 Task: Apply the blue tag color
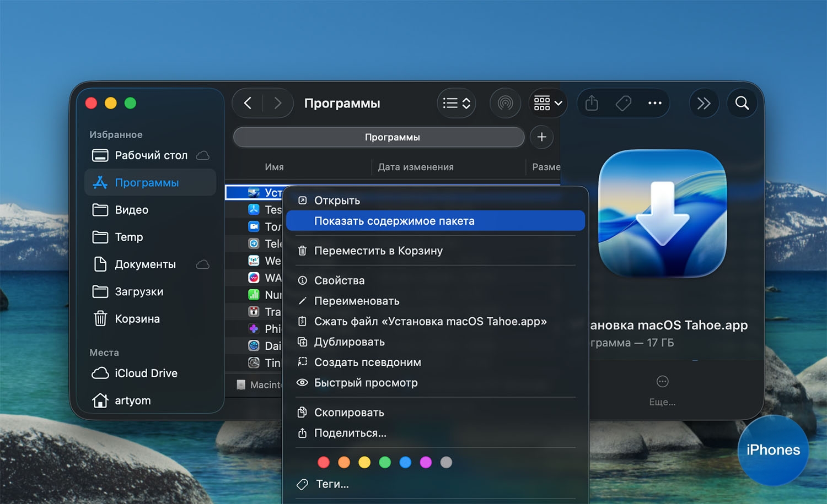point(405,462)
